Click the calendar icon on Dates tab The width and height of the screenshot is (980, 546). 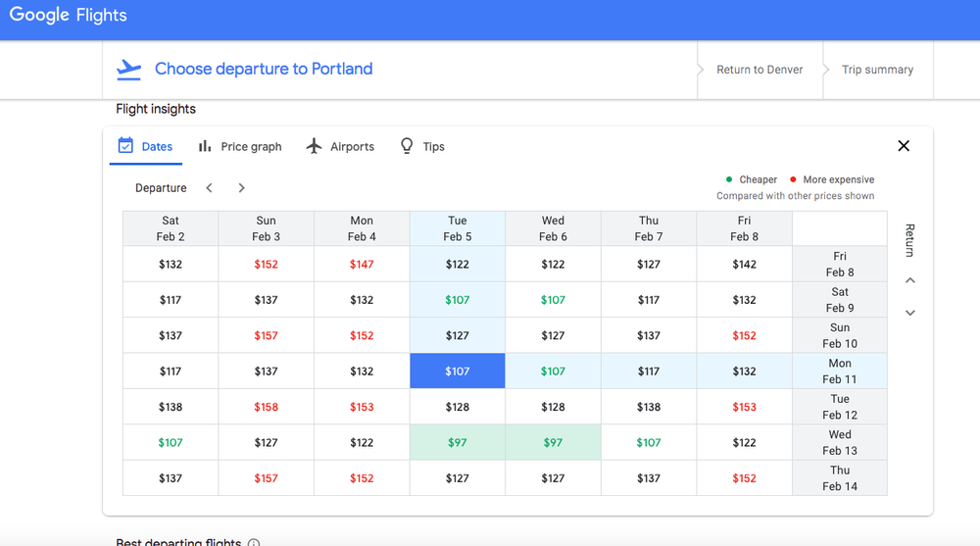pos(125,146)
